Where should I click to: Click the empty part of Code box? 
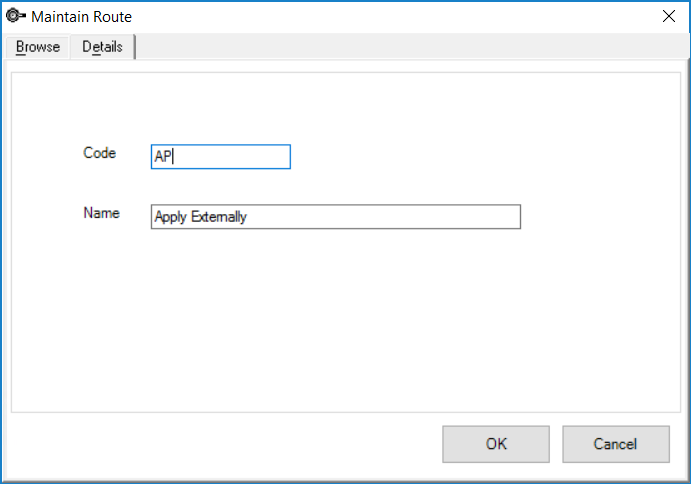click(x=231, y=156)
